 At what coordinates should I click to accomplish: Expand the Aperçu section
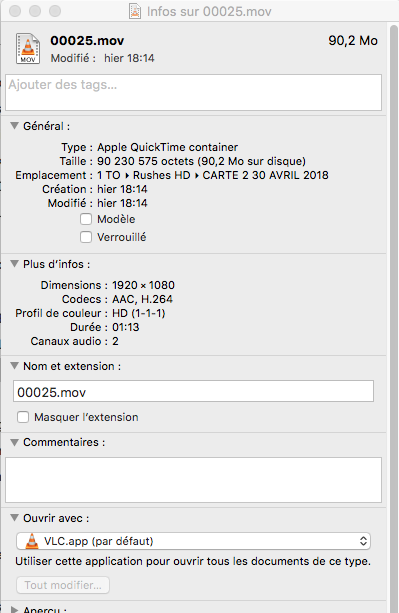pyautogui.click(x=14, y=609)
